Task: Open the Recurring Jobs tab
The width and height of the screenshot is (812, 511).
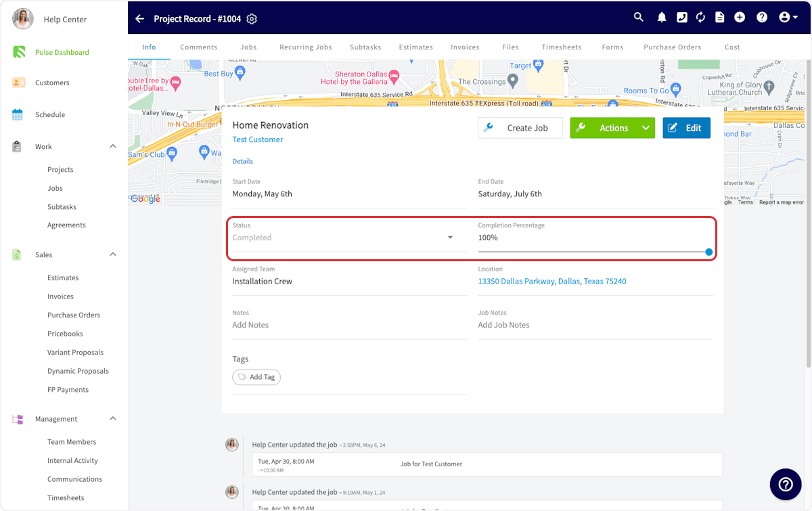Action: 306,47
